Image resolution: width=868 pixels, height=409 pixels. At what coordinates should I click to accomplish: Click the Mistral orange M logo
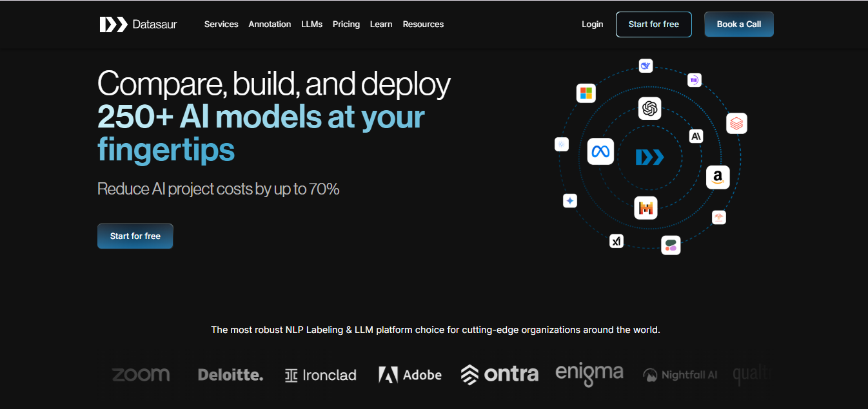(x=646, y=207)
